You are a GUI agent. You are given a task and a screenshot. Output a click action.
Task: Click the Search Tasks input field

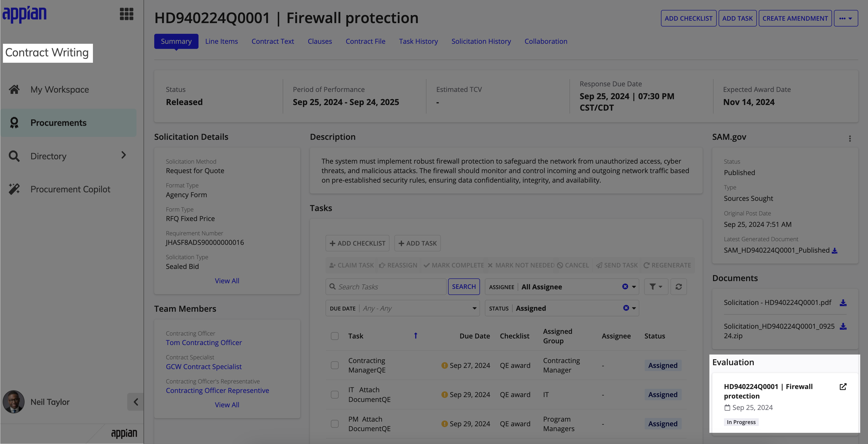386,287
